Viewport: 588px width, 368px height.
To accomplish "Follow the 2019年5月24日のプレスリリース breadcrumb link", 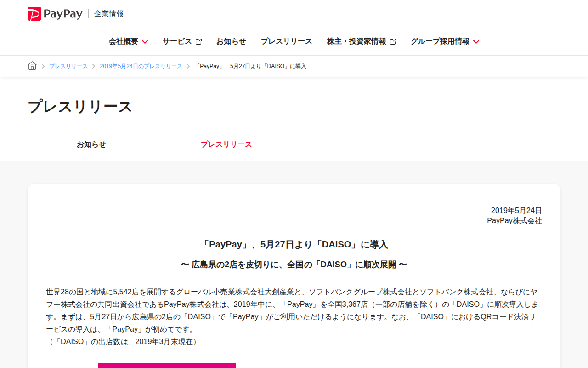I will coord(141,66).
